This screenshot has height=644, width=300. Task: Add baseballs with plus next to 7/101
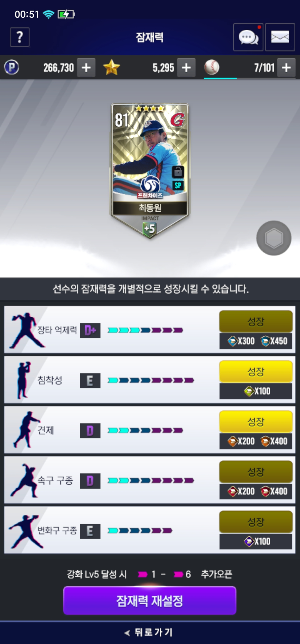[x=286, y=68]
